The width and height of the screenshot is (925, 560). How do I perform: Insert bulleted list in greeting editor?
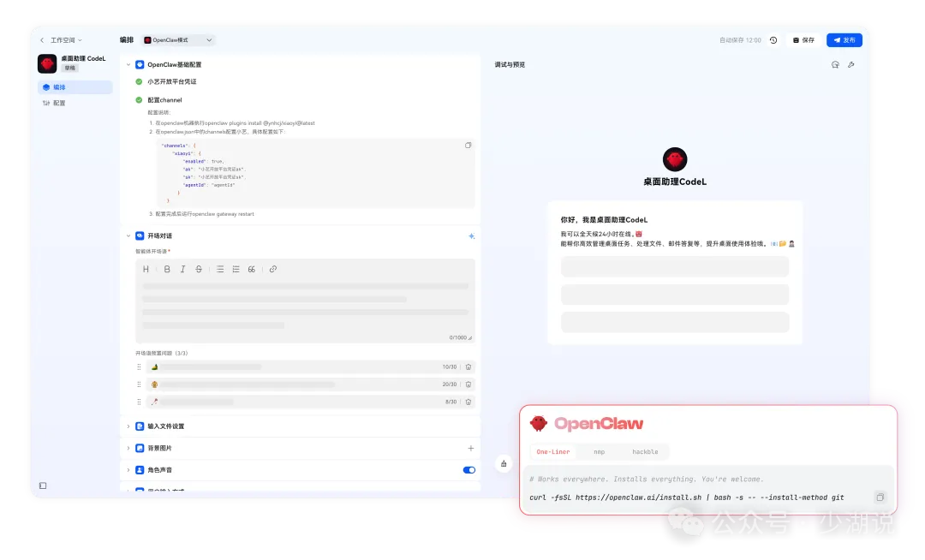(x=220, y=270)
